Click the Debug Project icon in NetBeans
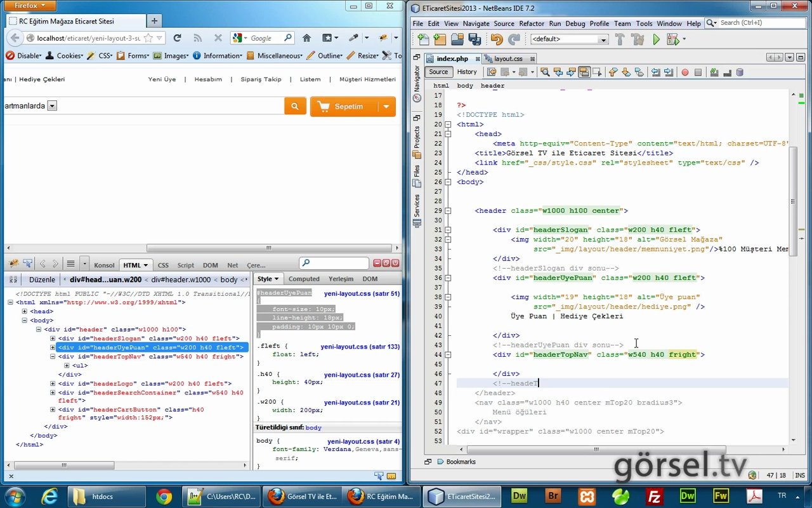 pyautogui.click(x=672, y=39)
